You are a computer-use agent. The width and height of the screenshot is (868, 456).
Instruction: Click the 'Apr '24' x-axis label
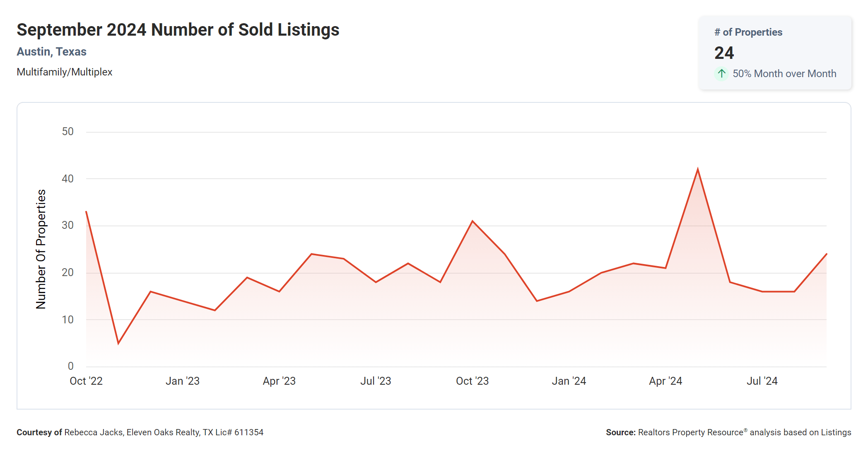click(x=665, y=381)
